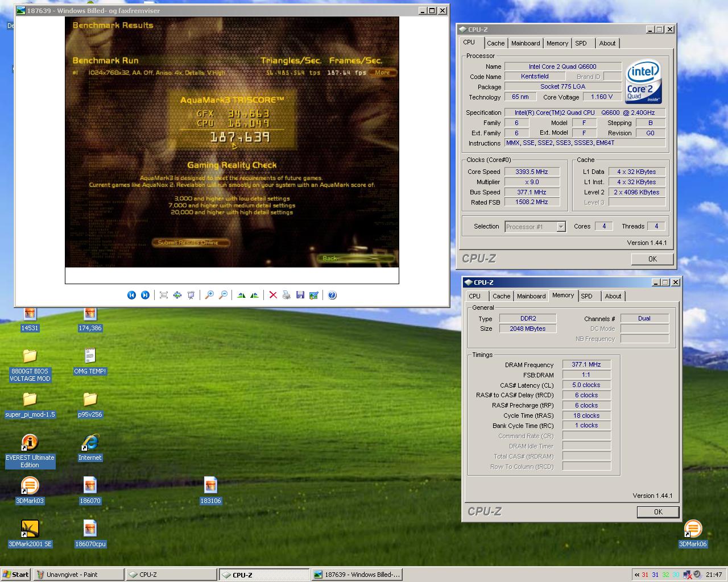Select the 186070 image file
Viewport: 728px width, 582px height.
coord(90,490)
